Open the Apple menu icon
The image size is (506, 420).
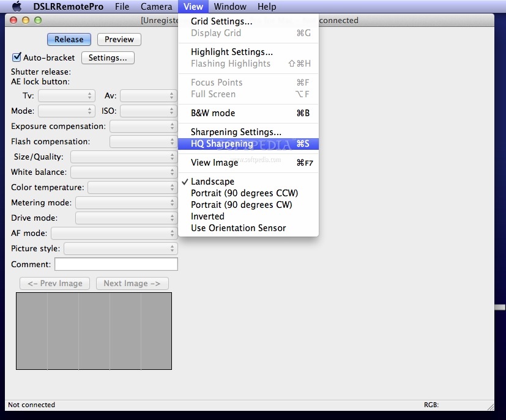click(x=17, y=7)
